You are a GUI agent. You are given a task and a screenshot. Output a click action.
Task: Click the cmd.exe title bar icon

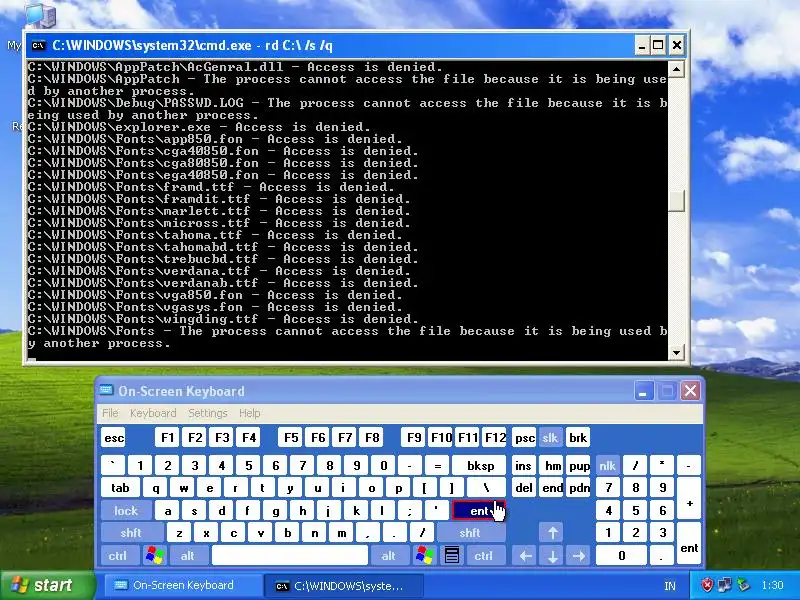pyautogui.click(x=38, y=45)
